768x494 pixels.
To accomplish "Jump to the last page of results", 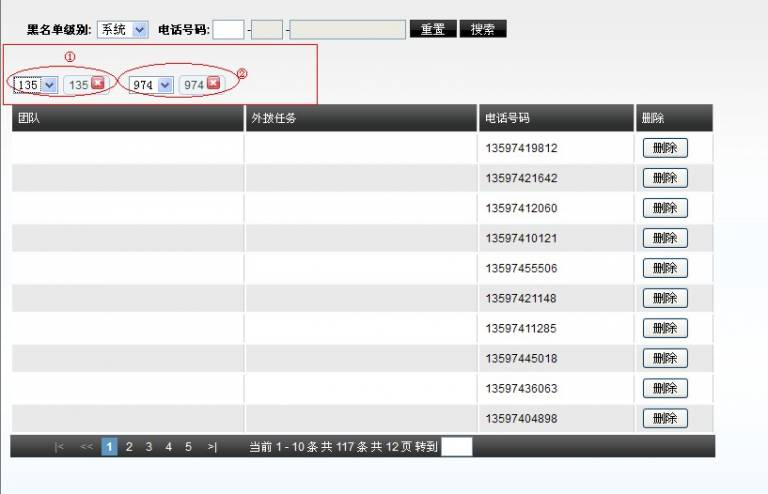I will coord(212,447).
